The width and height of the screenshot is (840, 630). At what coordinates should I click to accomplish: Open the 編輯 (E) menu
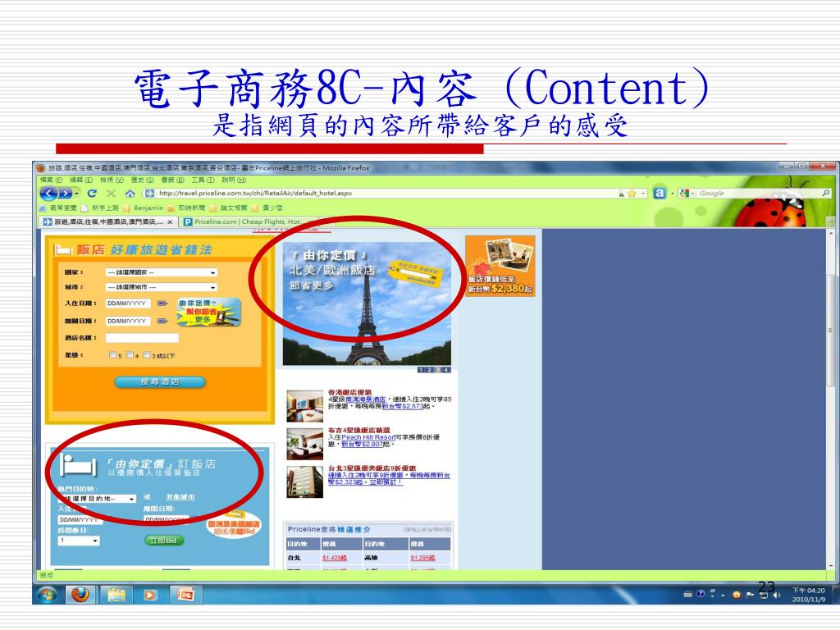81,180
